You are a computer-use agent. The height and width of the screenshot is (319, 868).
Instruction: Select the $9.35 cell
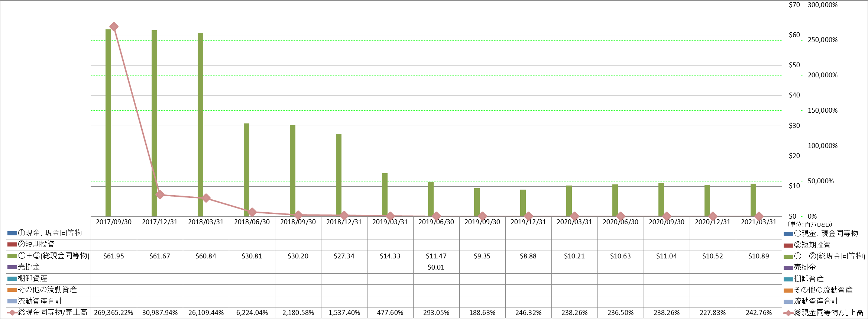482,256
